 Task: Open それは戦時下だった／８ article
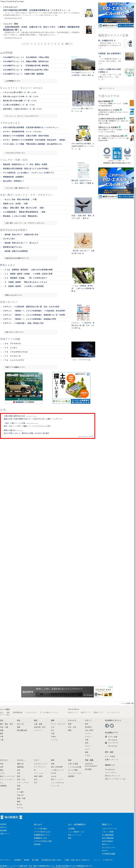pyautogui.click(x=26, y=70)
